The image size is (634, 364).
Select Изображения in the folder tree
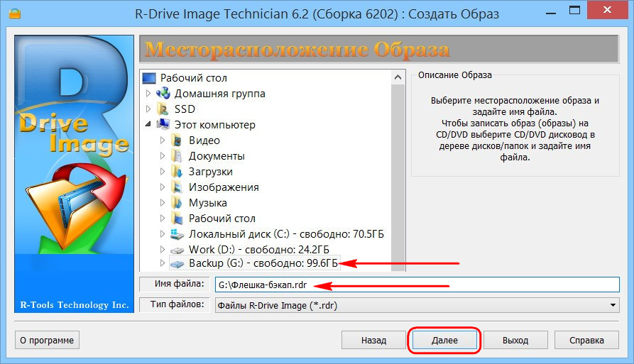[x=224, y=187]
